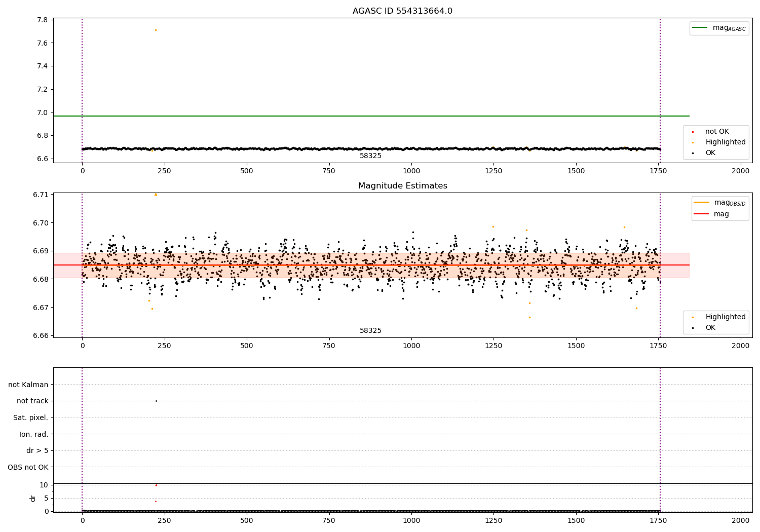The height and width of the screenshot is (532, 760).
Task: Click the lowest orange point near 6.666 in the Magnitude Estimates plot
Action: pyautogui.click(x=529, y=317)
